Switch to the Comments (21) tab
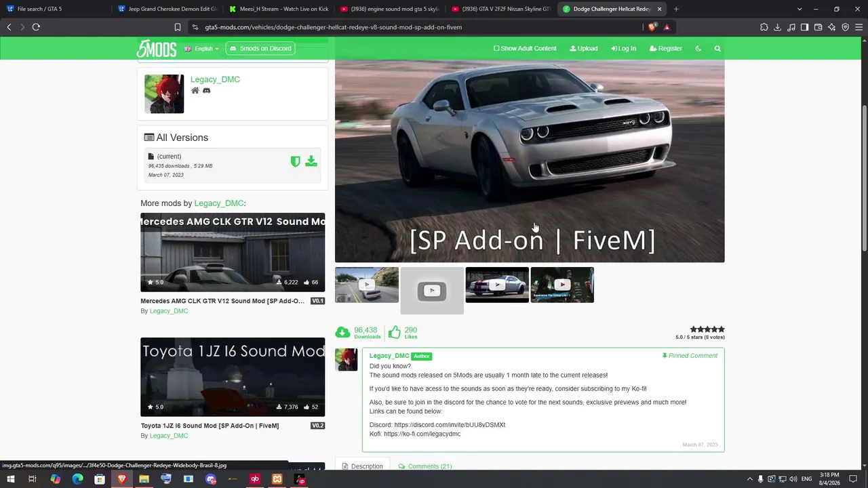868x488 pixels. [x=425, y=466]
